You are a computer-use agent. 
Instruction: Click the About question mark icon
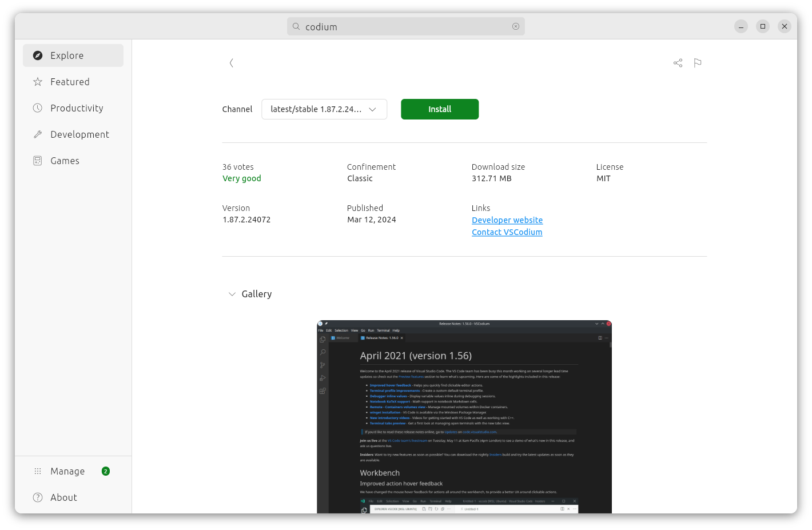pyautogui.click(x=38, y=497)
